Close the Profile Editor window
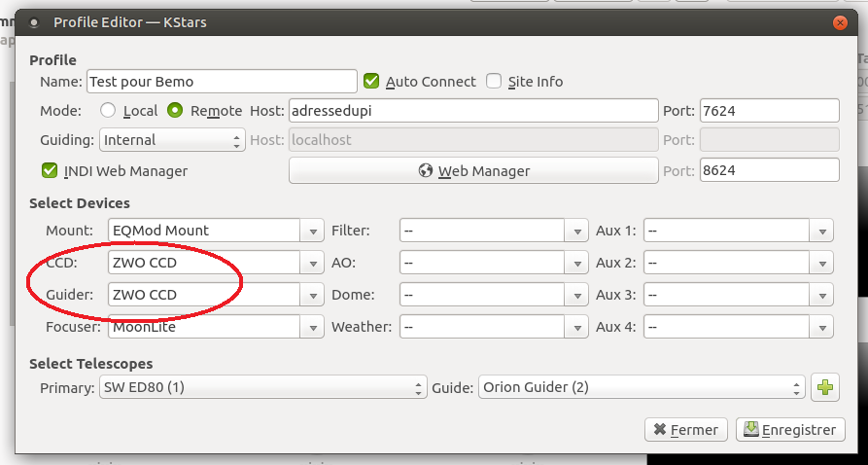The image size is (868, 465). [841, 22]
